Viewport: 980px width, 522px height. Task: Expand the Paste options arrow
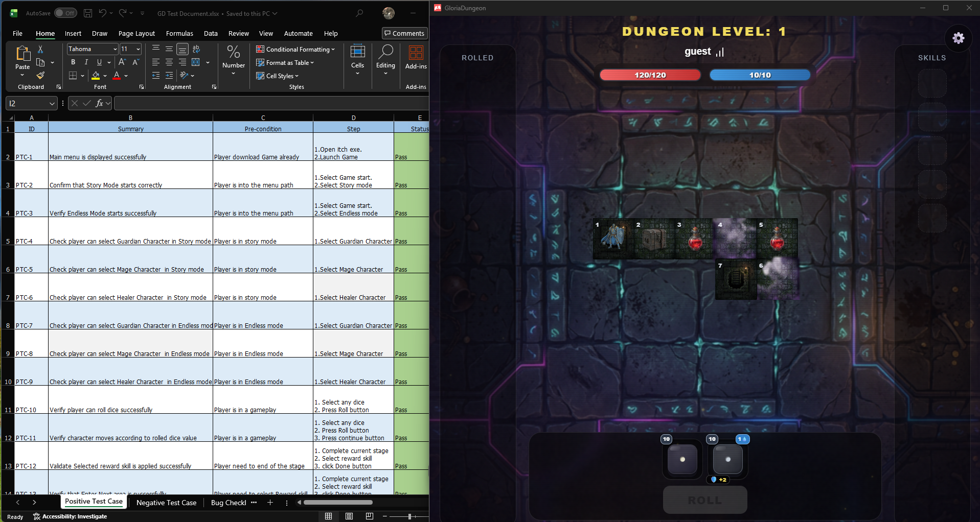[x=22, y=75]
